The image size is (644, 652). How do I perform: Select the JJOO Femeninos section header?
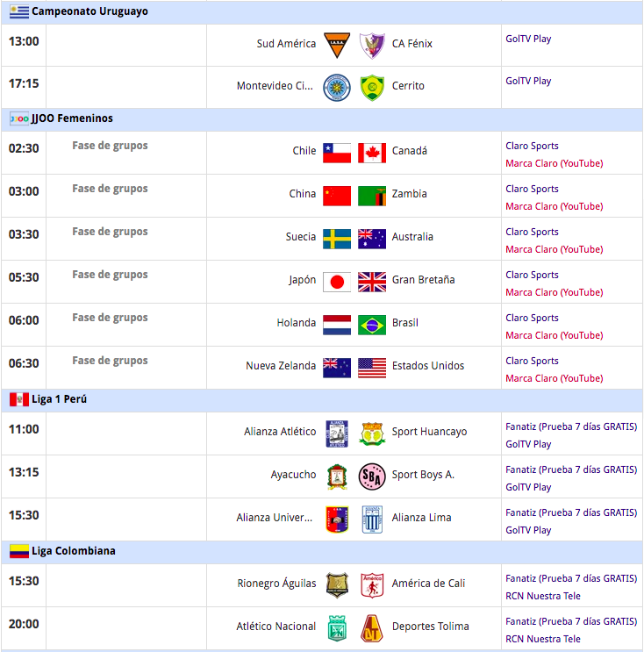(x=322, y=119)
